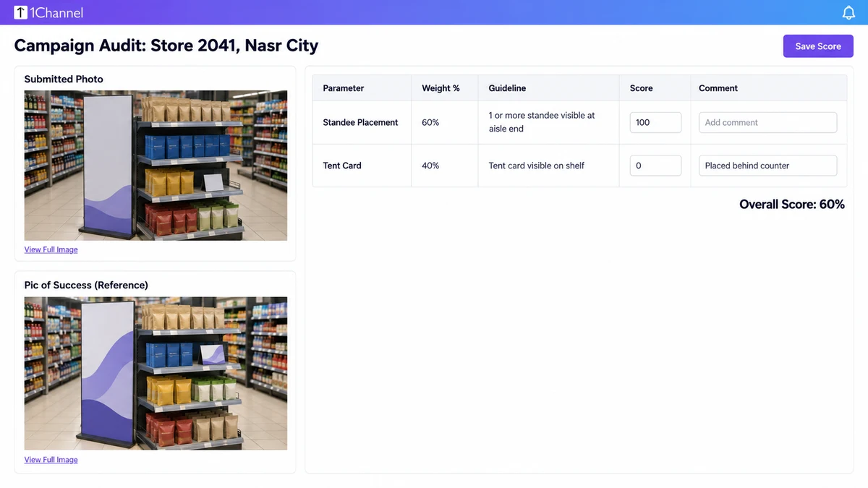
Task: Click the Submitted Photo heading
Action: [x=64, y=79]
